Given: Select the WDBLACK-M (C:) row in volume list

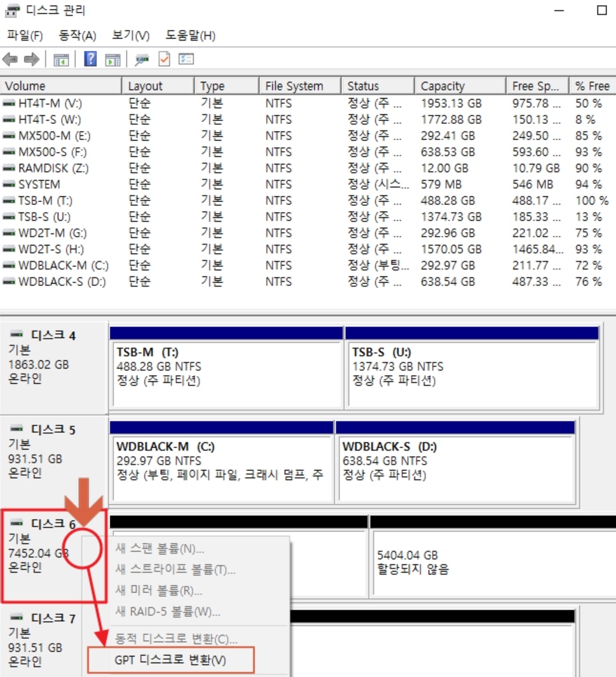Looking at the screenshot, I should 62,265.
